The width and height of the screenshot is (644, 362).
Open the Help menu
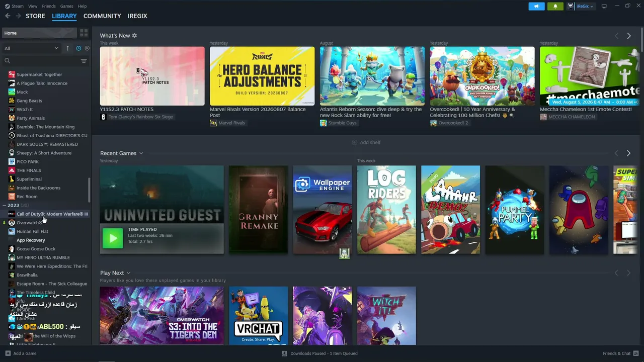[x=83, y=6]
